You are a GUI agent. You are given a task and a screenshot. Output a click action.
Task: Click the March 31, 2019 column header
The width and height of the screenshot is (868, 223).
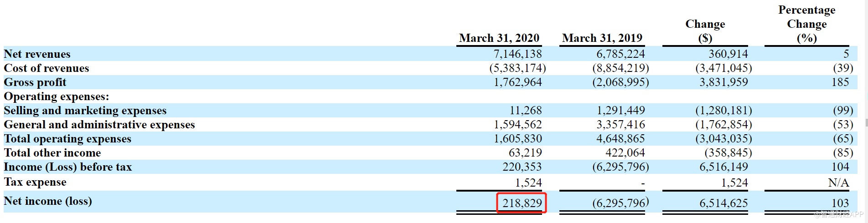pos(602,38)
